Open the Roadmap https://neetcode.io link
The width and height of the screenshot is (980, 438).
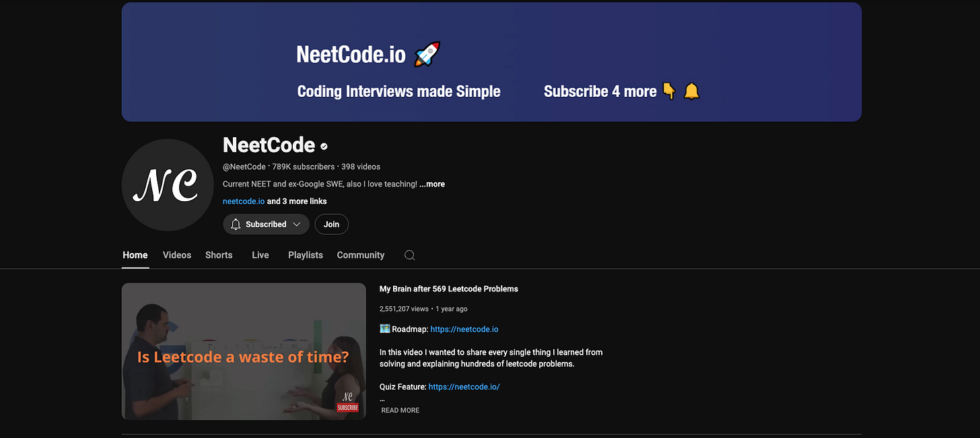(x=464, y=329)
